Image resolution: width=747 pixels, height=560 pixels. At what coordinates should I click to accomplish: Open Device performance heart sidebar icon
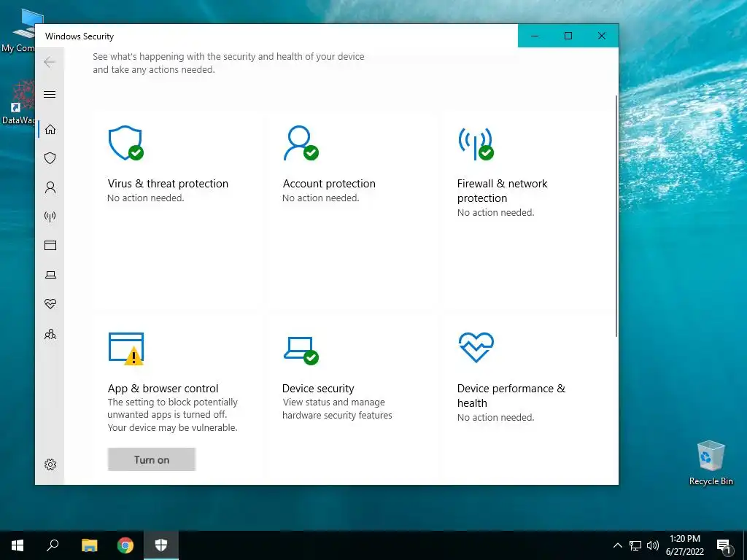point(50,304)
